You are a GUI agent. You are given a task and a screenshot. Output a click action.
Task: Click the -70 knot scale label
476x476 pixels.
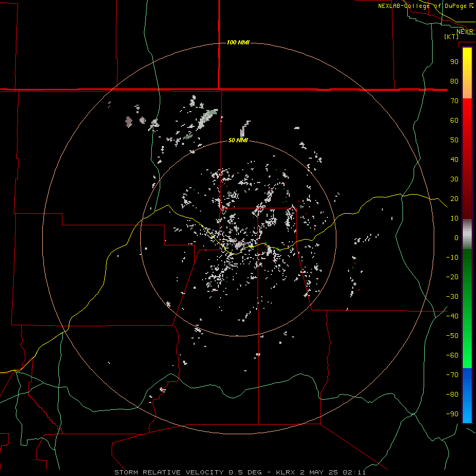(x=452, y=374)
